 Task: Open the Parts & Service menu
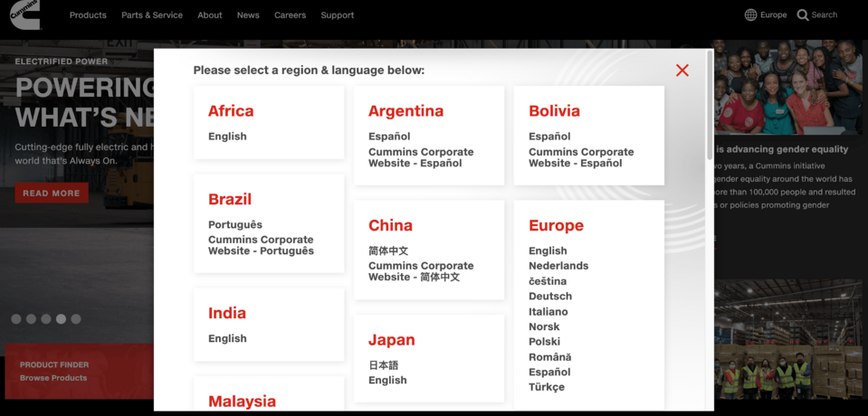coord(152,15)
